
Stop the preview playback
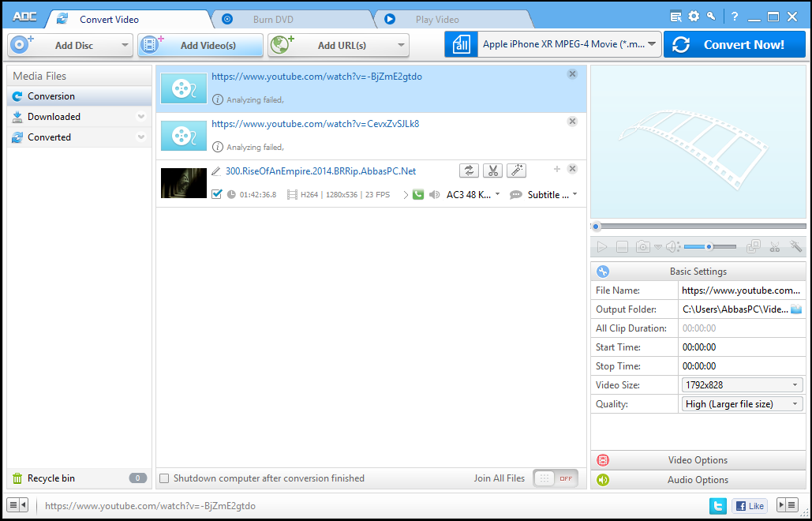coord(622,247)
